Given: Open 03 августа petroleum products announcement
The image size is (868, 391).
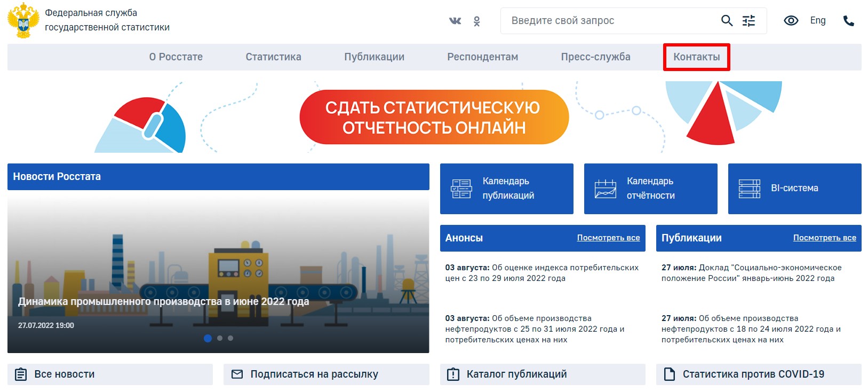Looking at the screenshot, I should pyautogui.click(x=535, y=329).
